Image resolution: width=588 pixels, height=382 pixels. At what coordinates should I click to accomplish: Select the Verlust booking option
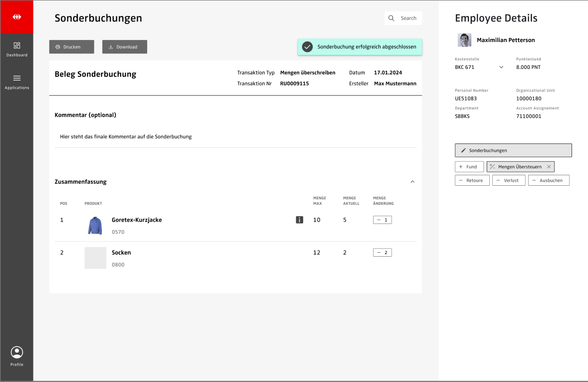pyautogui.click(x=508, y=180)
